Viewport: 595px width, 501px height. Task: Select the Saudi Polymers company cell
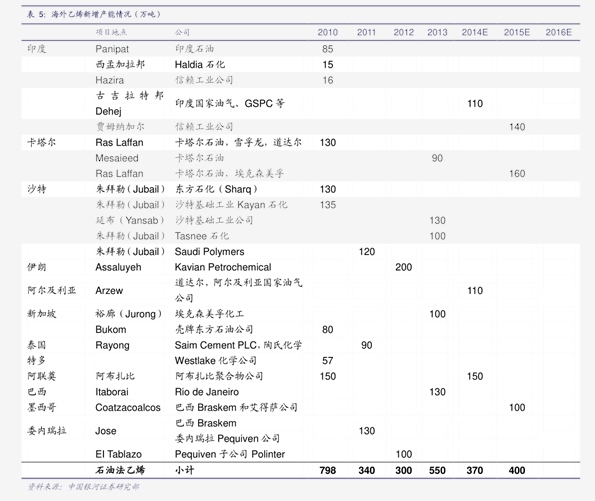click(x=209, y=252)
